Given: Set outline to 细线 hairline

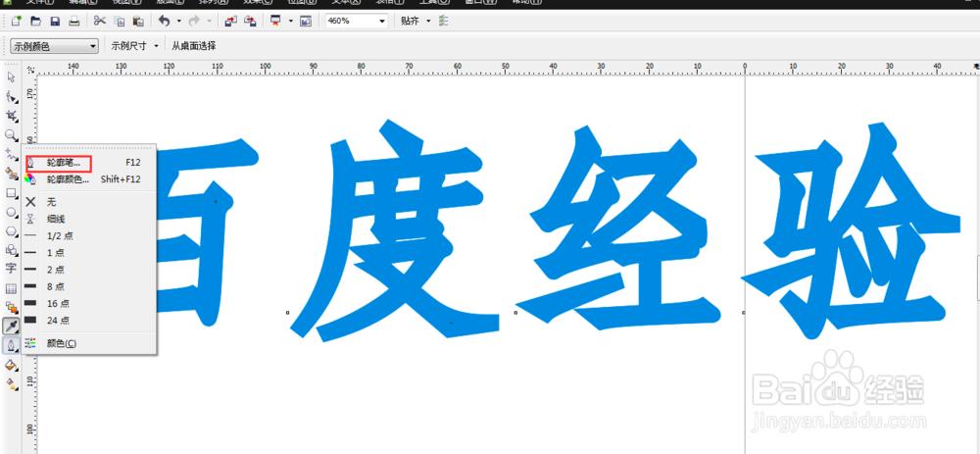Looking at the screenshot, I should 89,219.
